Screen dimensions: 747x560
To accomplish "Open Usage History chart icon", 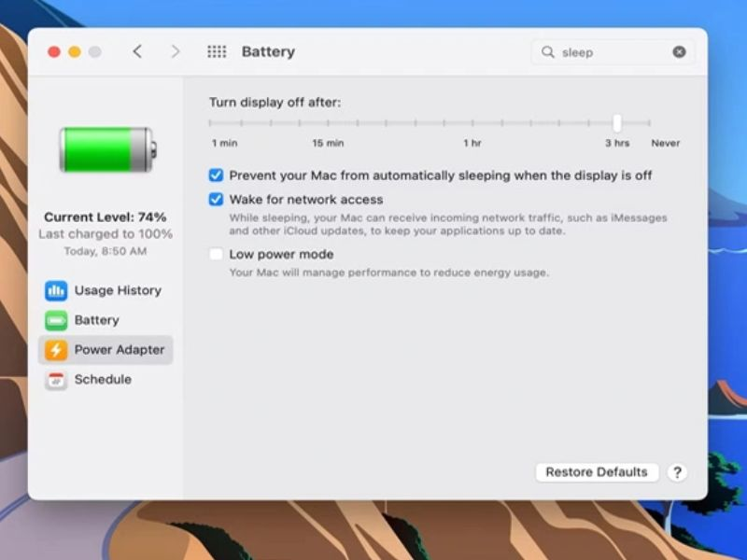I will tap(56, 290).
